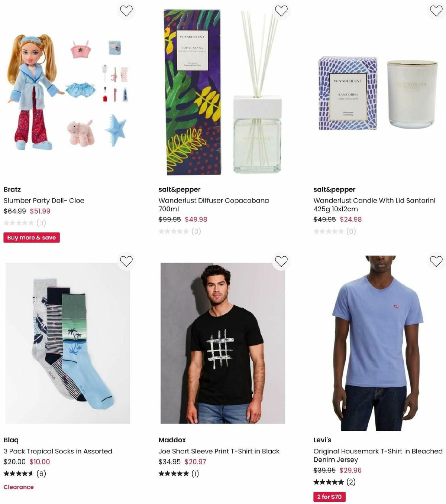Favorite the Joe Short Sleeve Print T-Shirt
The width and height of the screenshot is (446, 504).
pyautogui.click(x=281, y=261)
